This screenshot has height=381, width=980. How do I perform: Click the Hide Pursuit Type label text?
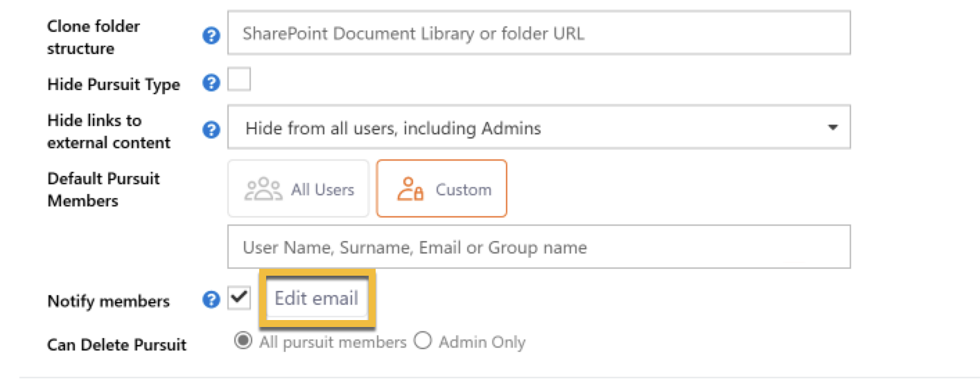click(x=113, y=85)
